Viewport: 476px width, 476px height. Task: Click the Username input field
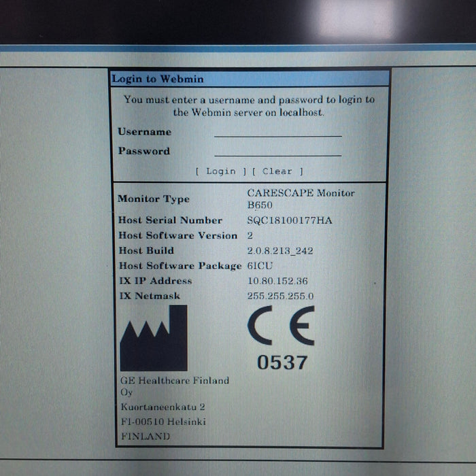click(x=277, y=132)
